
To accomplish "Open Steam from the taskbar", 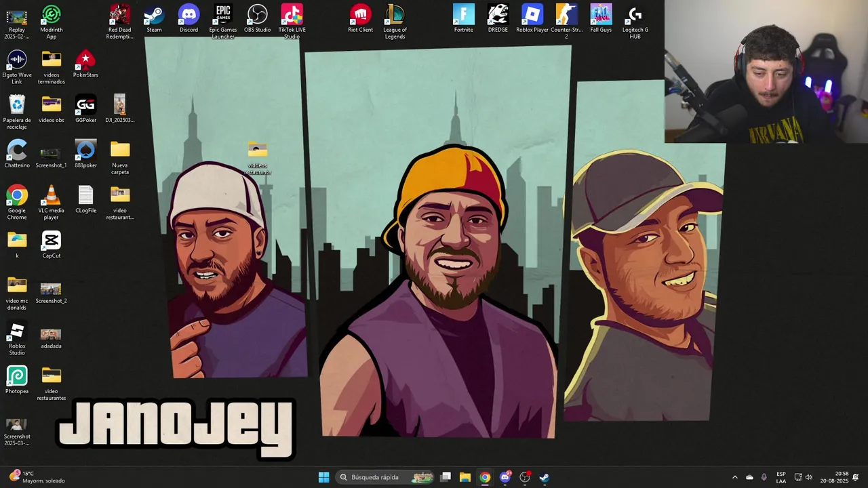I will (x=544, y=477).
